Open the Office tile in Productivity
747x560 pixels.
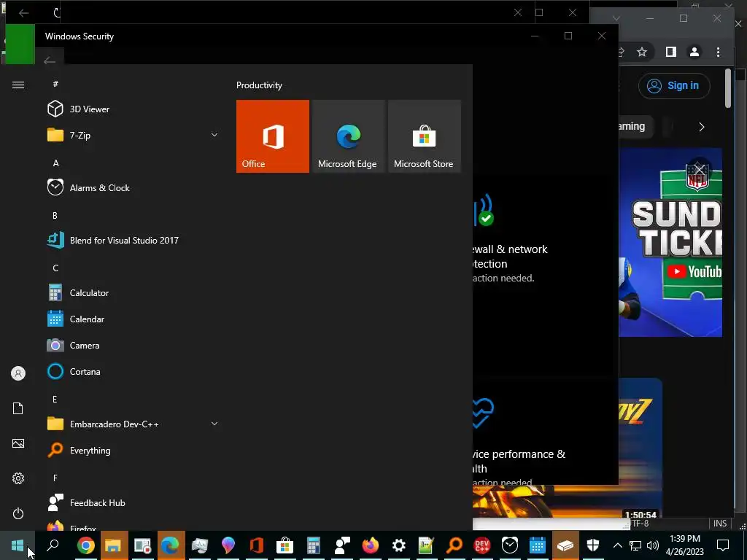(273, 136)
